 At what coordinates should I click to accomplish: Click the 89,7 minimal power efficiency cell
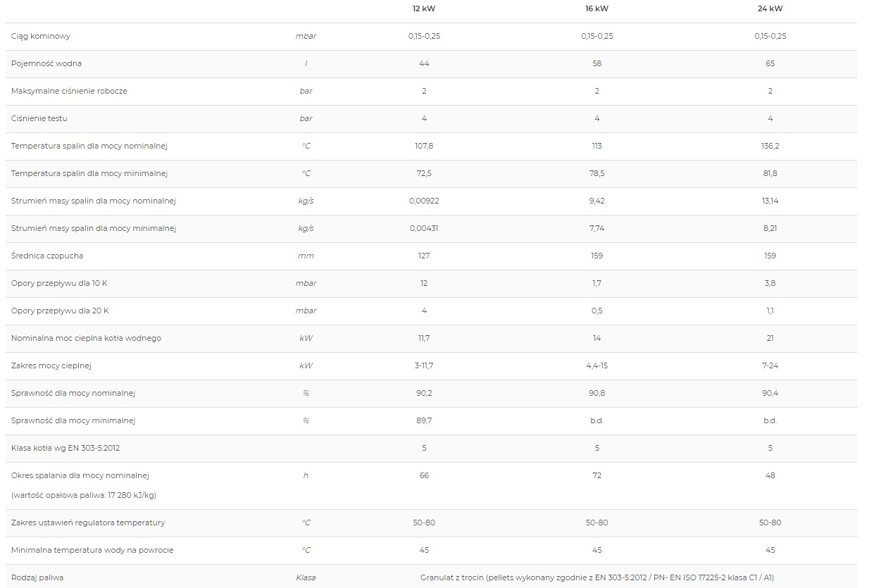click(424, 420)
